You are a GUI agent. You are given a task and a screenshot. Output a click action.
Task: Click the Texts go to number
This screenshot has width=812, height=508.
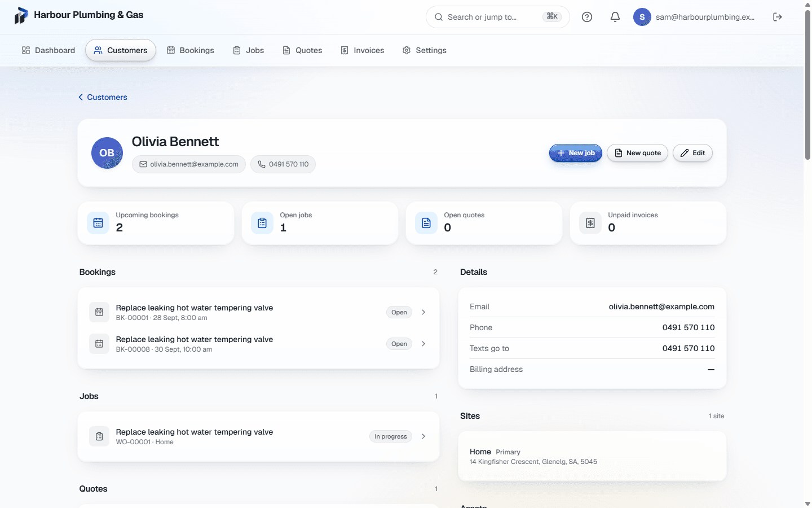689,348
